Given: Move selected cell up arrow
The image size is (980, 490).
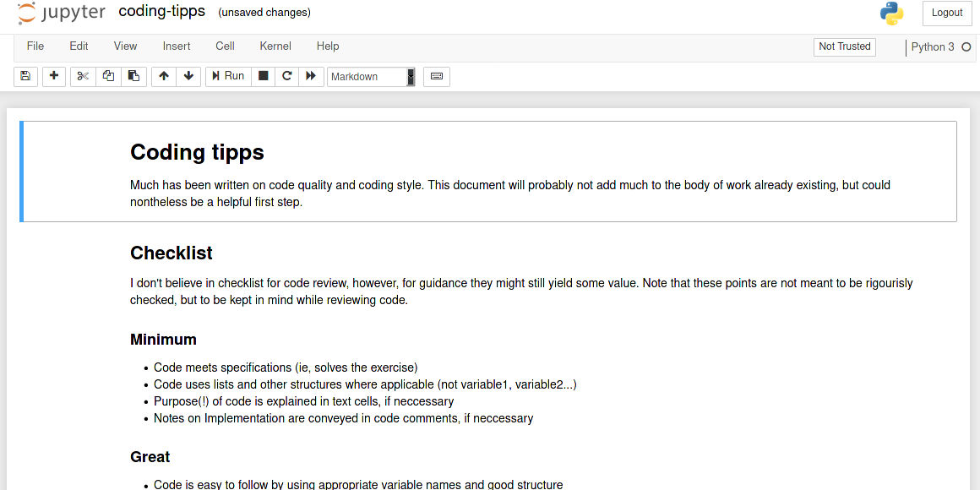Looking at the screenshot, I should [x=164, y=76].
